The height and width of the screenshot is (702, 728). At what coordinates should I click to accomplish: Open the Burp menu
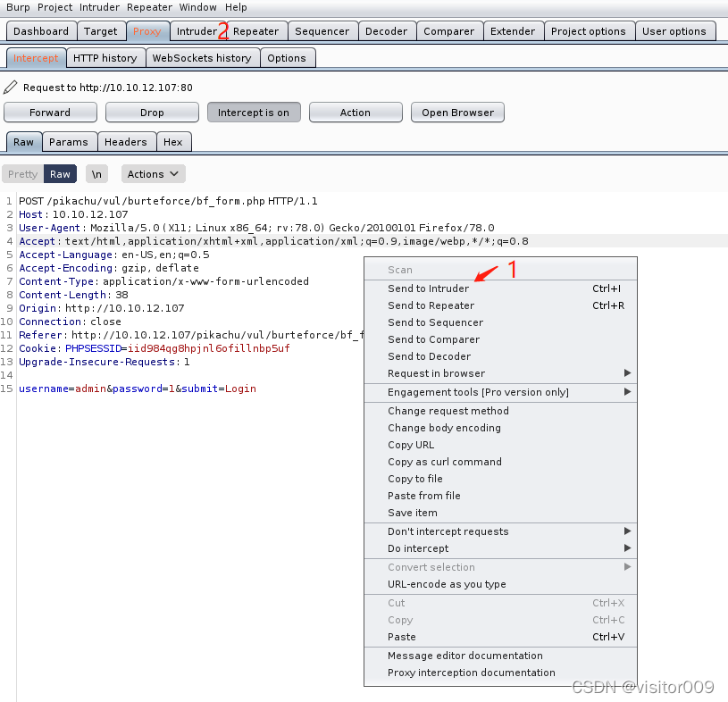[18, 7]
